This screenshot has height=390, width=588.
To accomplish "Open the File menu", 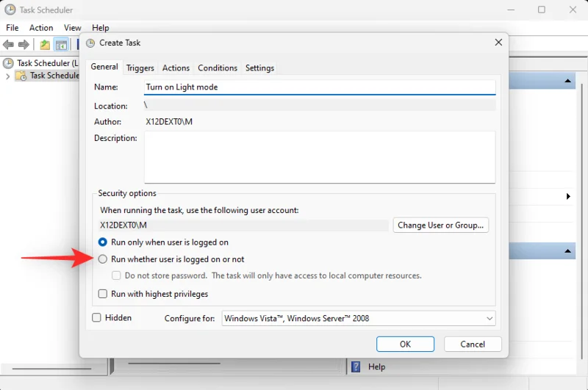I will 12,28.
